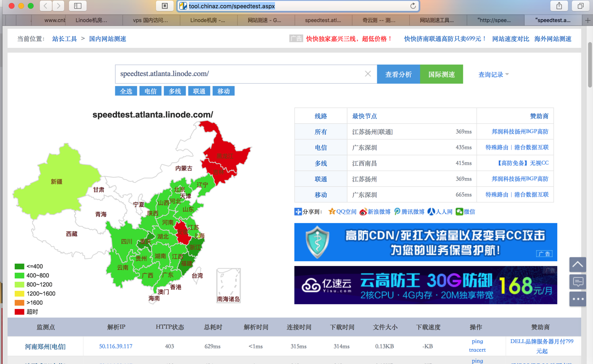Viewport: 593px width, 364px height.
Task: Share to 微信 icon
Action: tap(465, 212)
